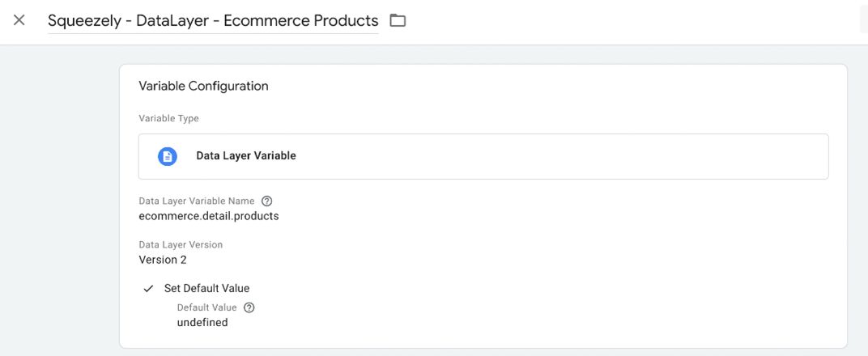Viewport: 868px width, 356px height.
Task: Click the blue Data Layer Variable type icon
Action: pyautogui.click(x=168, y=156)
